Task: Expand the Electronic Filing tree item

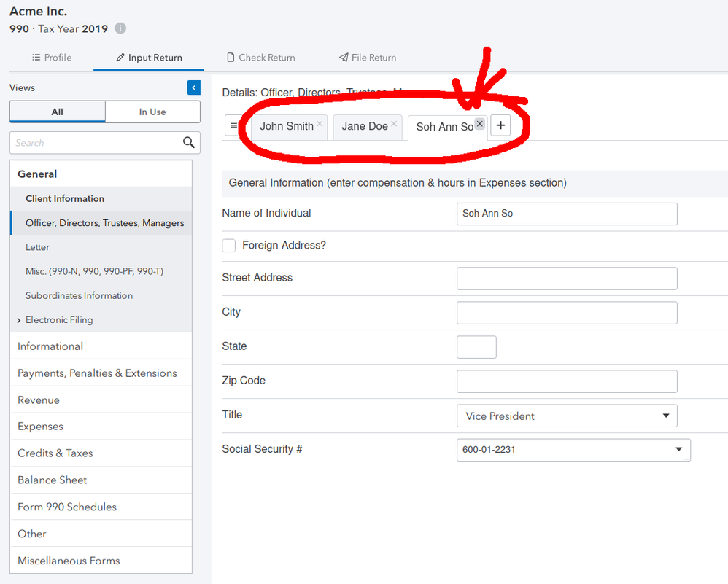Action: (x=18, y=320)
